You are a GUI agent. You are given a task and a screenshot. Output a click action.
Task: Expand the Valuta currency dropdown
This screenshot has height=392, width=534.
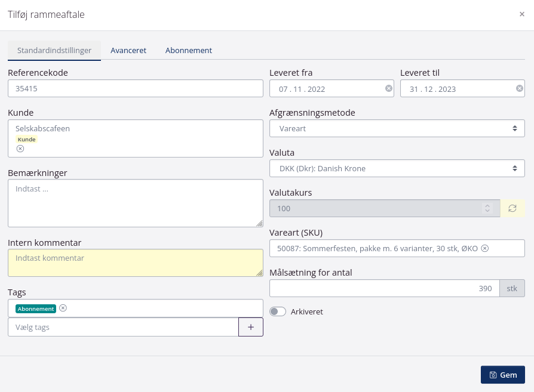(397, 168)
